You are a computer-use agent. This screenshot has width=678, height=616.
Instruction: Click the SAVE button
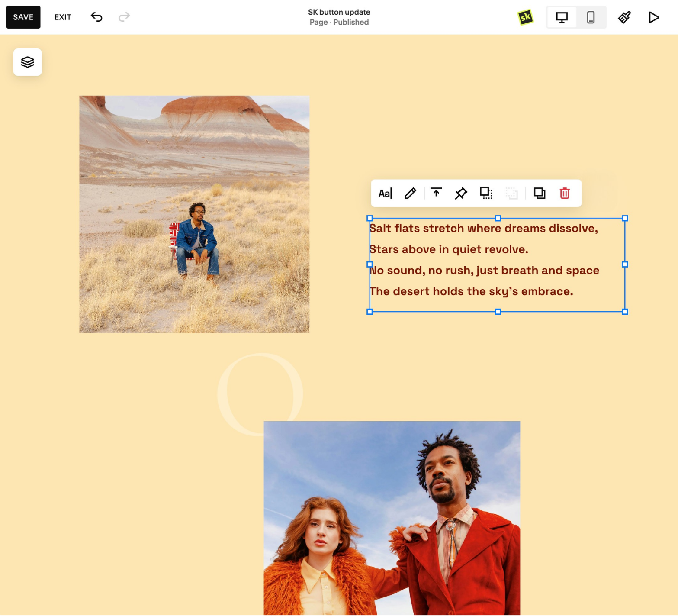pos(23,17)
